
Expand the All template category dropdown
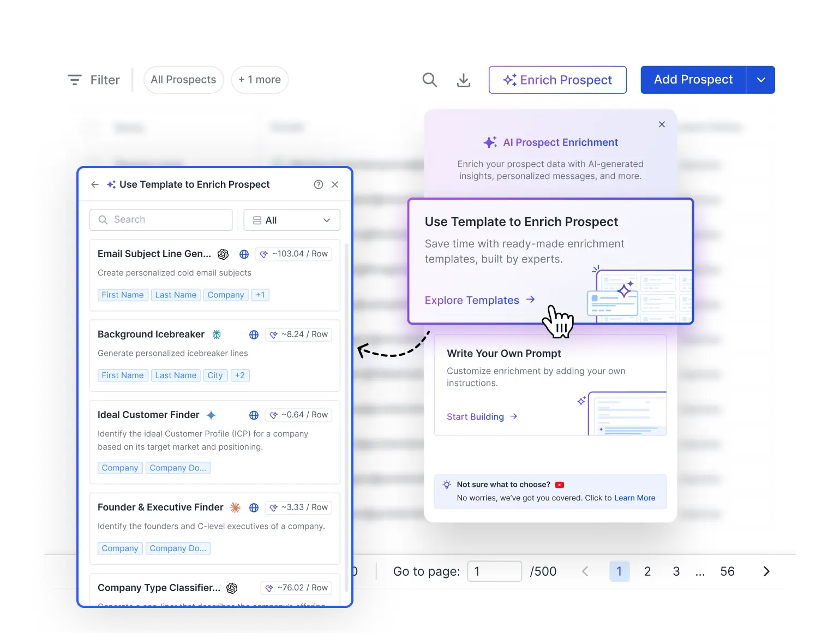tap(292, 220)
